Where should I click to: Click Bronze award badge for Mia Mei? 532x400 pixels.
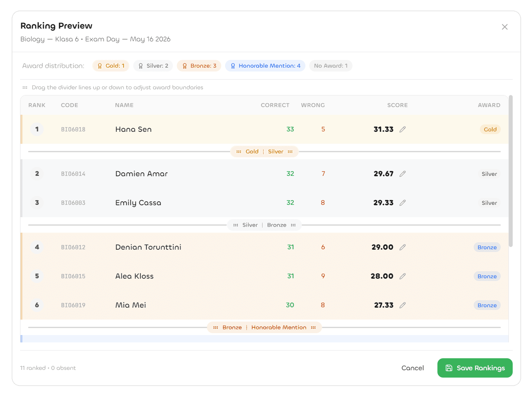tap(487, 305)
